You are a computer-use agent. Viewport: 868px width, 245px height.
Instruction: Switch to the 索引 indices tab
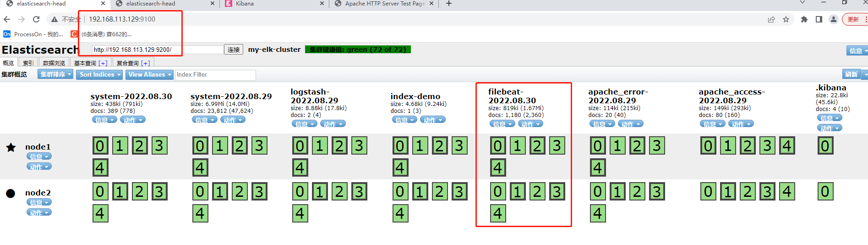point(28,63)
